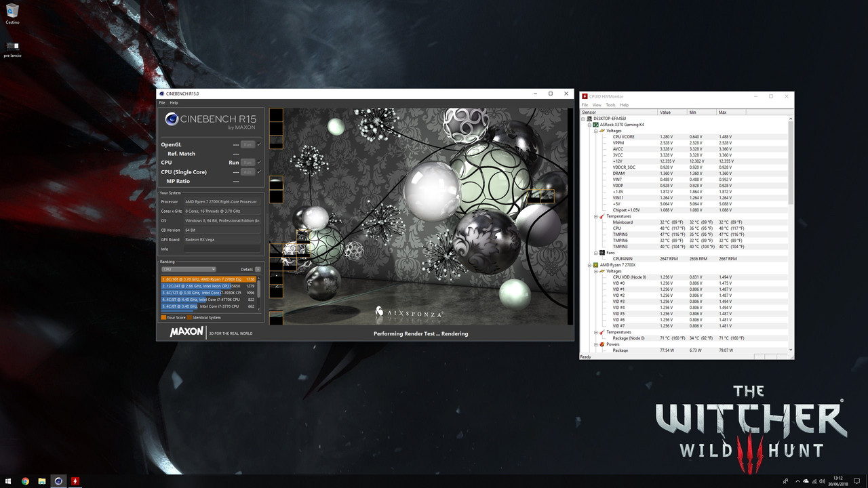This screenshot has width=868, height=488.
Task: Collapse the ASRock Voltages node
Action: 595,131
